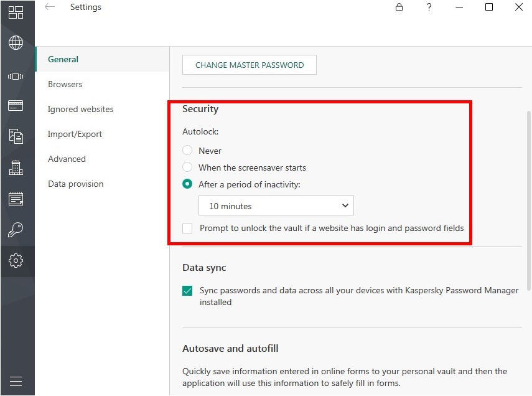Screen dimensions: 532x396
Task: Expand the 10 minutes inactivity dropdown
Action: pyautogui.click(x=276, y=205)
